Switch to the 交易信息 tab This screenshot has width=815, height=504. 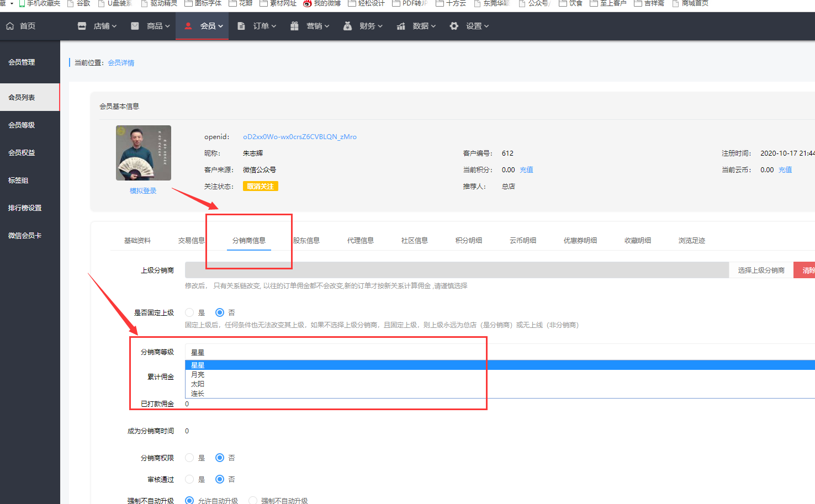[x=192, y=240]
